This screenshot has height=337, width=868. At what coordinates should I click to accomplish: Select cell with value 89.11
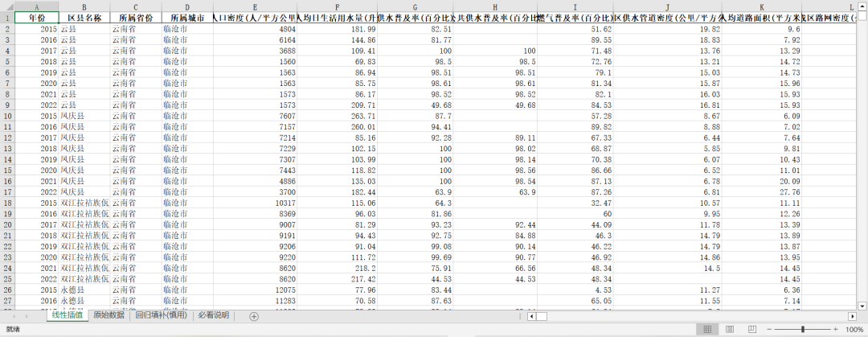pos(495,138)
